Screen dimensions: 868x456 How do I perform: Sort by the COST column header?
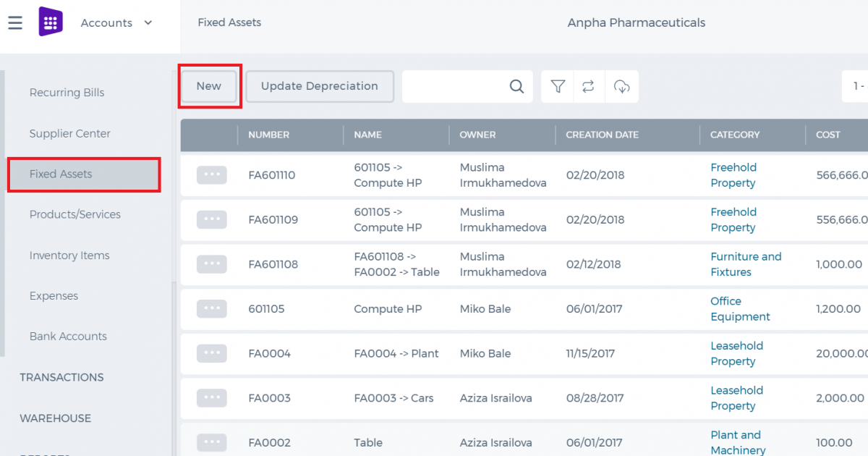[x=828, y=135]
